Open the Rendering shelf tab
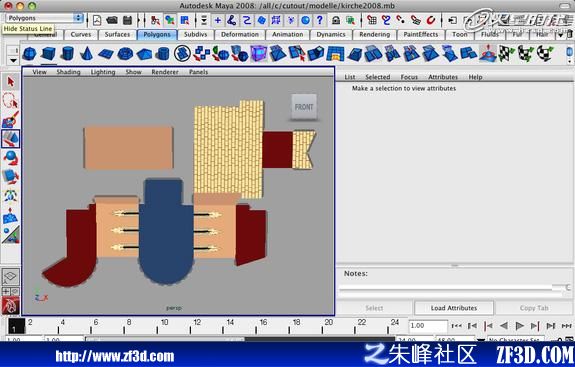575x367 pixels. pyautogui.click(x=375, y=34)
